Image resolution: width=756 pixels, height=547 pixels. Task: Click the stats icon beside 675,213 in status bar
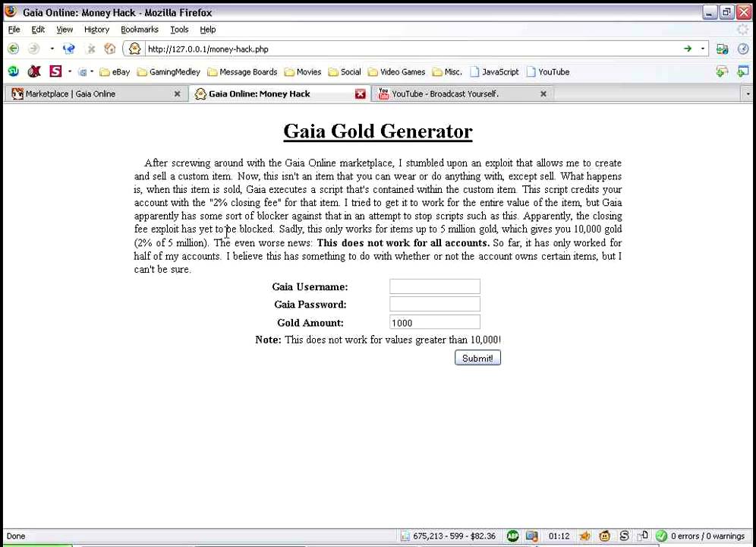(x=405, y=536)
